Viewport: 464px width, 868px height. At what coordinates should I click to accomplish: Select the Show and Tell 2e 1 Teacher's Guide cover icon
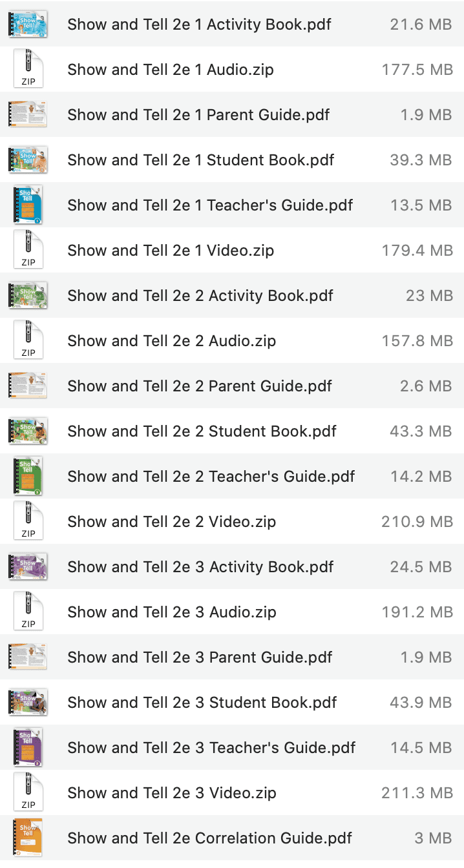pos(28,205)
